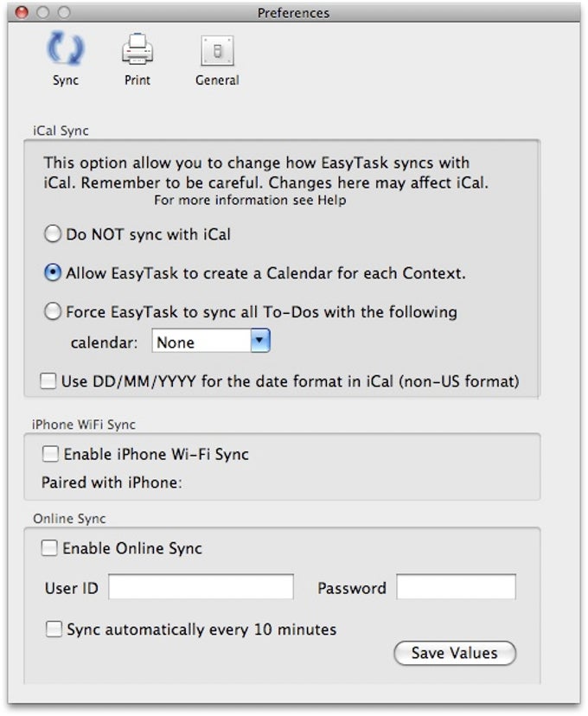Select "Force EasyTask to sync all To-Dos" option
Screen dimensions: 588x716
[x=51, y=311]
